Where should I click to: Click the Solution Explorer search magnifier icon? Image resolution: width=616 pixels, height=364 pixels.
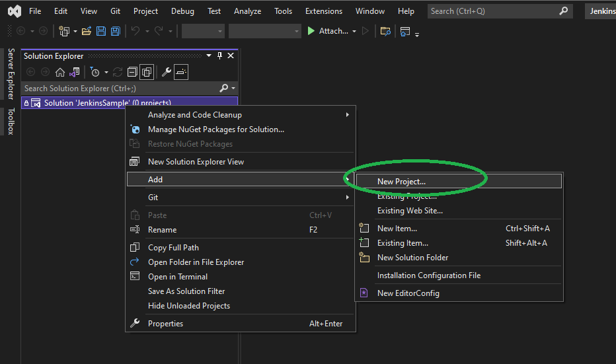pos(223,89)
